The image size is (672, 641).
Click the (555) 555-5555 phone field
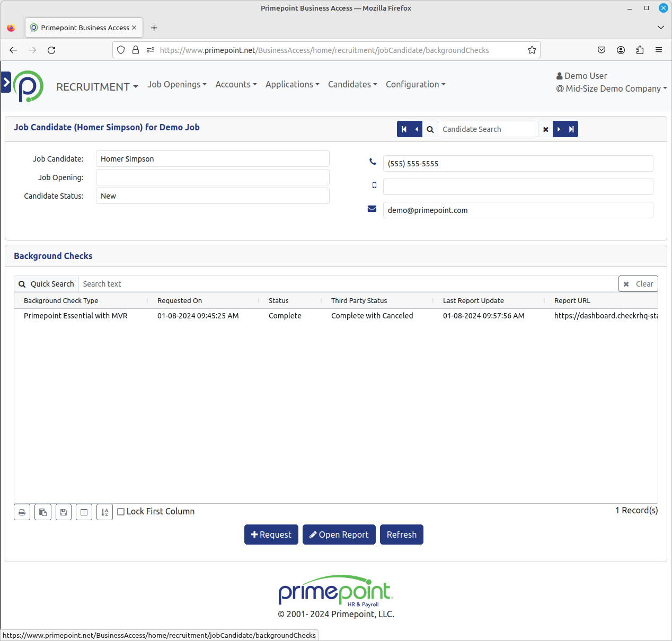click(518, 164)
